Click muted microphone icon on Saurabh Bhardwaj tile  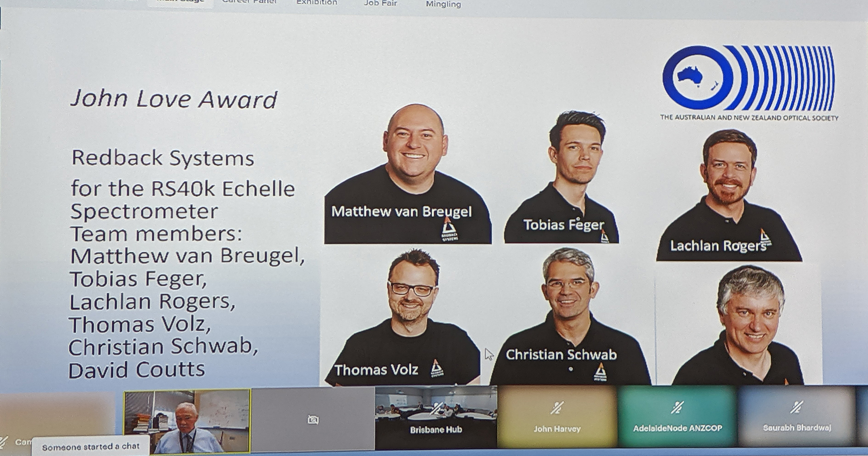[797, 407]
